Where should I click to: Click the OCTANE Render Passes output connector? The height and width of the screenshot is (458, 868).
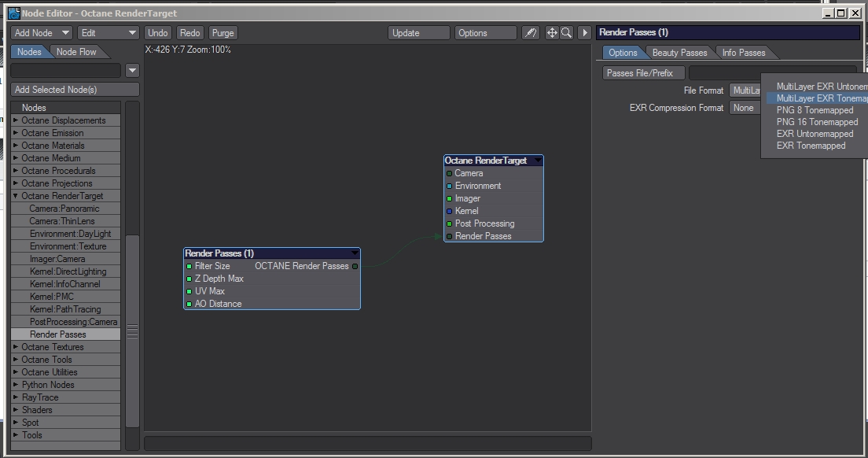pos(355,266)
